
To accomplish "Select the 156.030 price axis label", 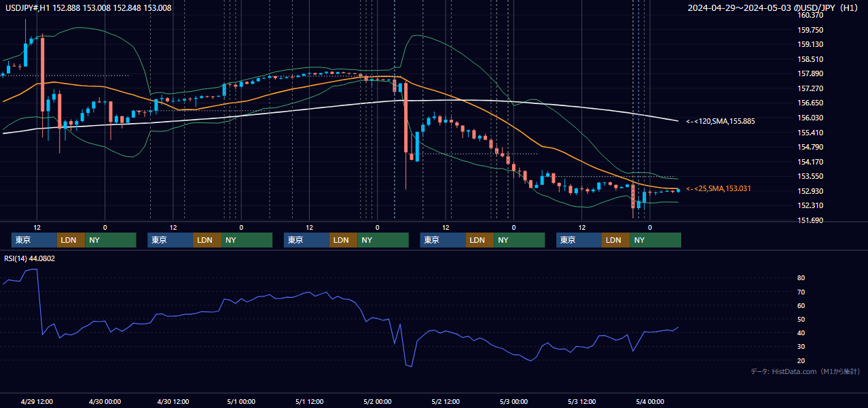I will click(x=810, y=118).
